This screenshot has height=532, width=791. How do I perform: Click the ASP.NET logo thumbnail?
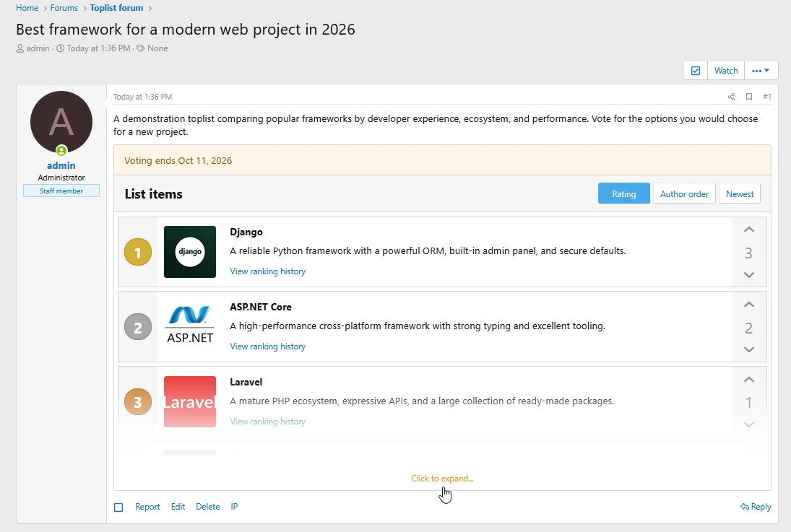coord(190,327)
